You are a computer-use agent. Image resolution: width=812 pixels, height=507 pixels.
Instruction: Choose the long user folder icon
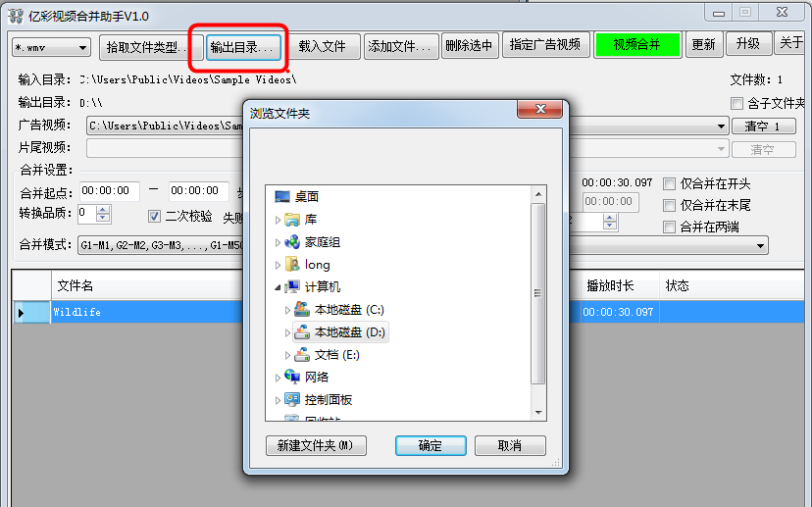click(x=292, y=265)
